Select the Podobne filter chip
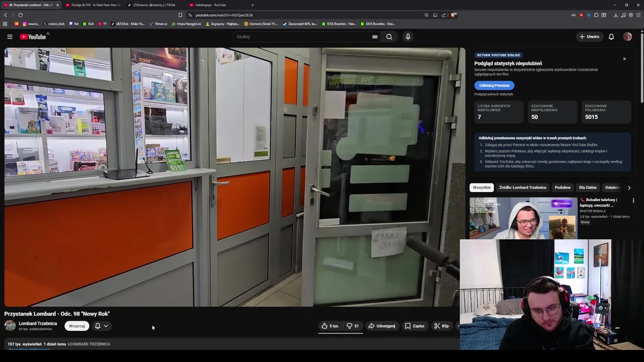The image size is (644, 362). [562, 188]
